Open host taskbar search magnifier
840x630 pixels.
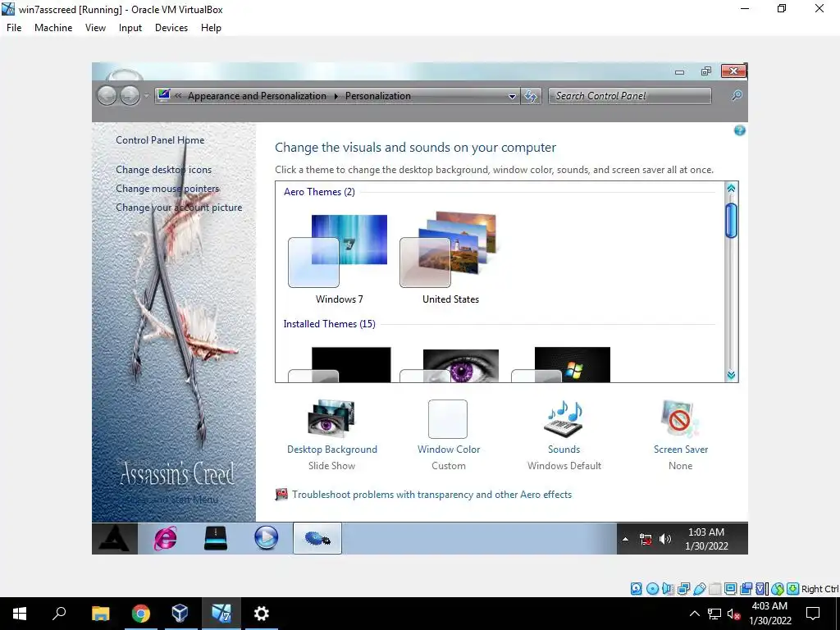[x=59, y=614]
